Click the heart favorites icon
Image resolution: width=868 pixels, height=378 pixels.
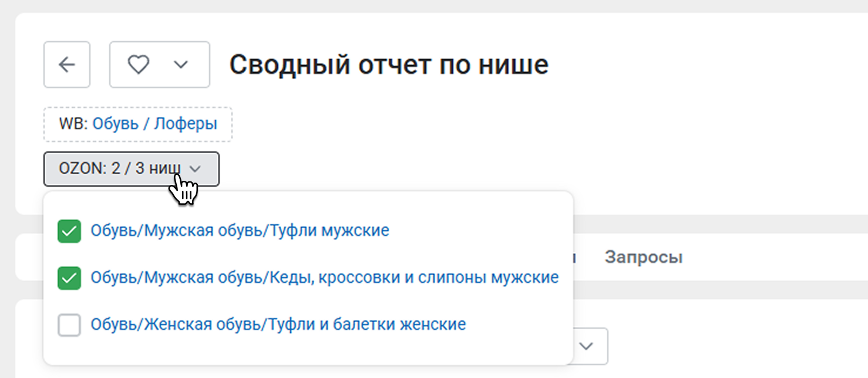(139, 65)
